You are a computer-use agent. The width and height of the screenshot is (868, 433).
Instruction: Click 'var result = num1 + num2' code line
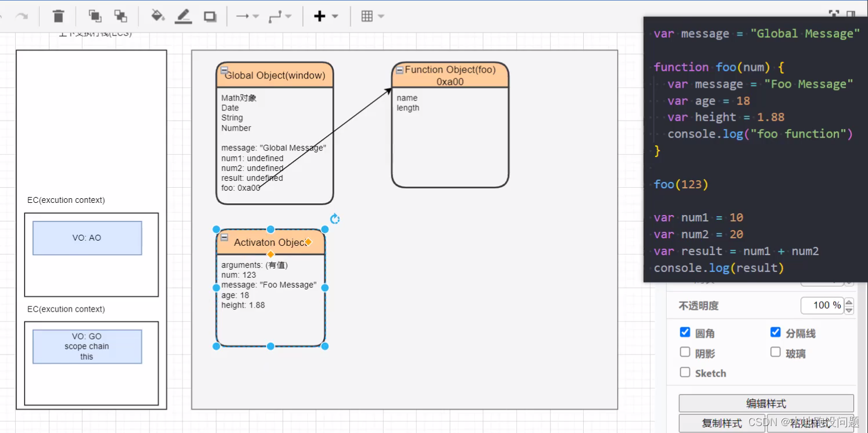point(736,251)
